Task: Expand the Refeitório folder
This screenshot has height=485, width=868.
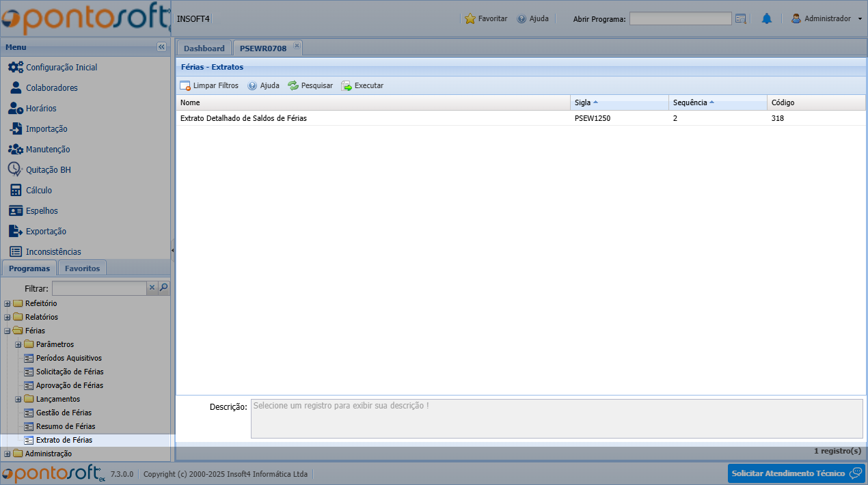Action: coord(8,303)
